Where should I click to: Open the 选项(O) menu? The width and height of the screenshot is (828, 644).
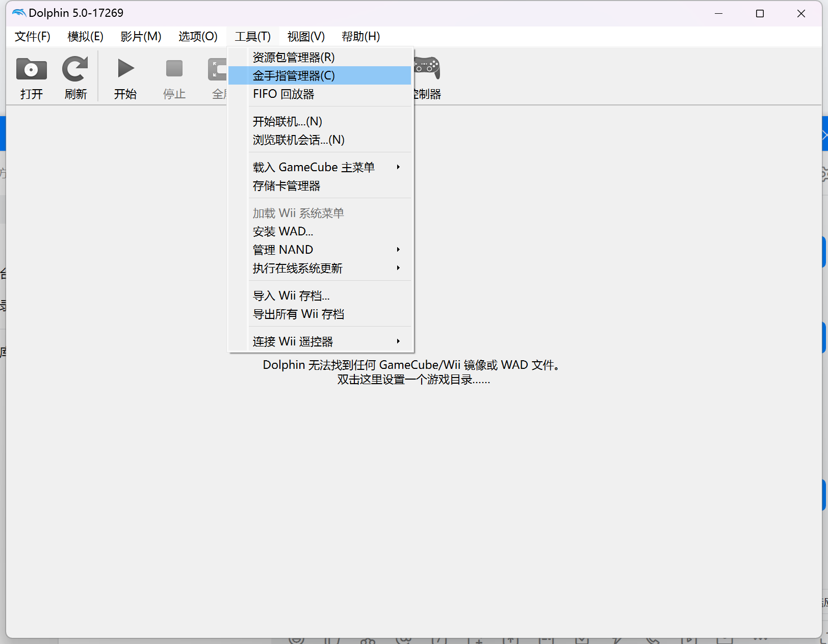click(198, 37)
